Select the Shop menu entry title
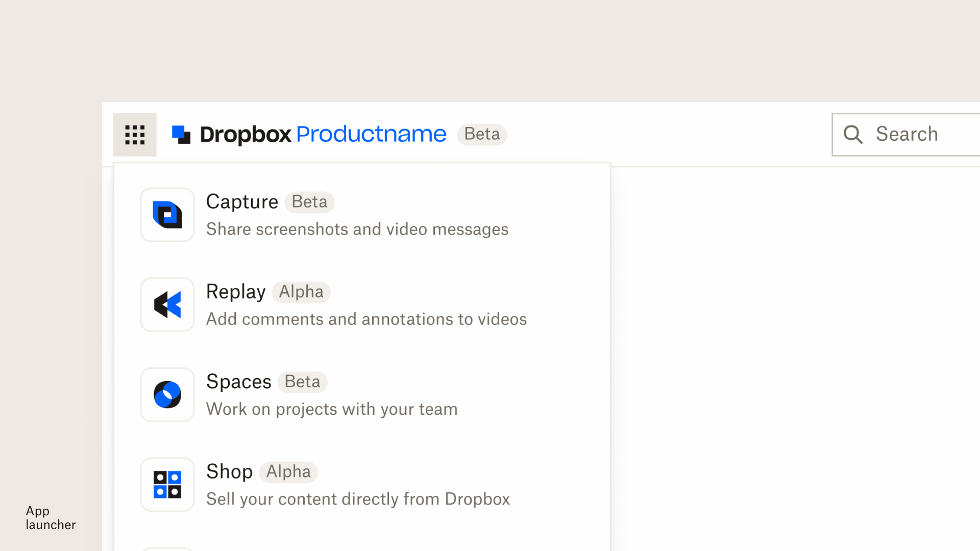This screenshot has height=551, width=980. point(230,471)
